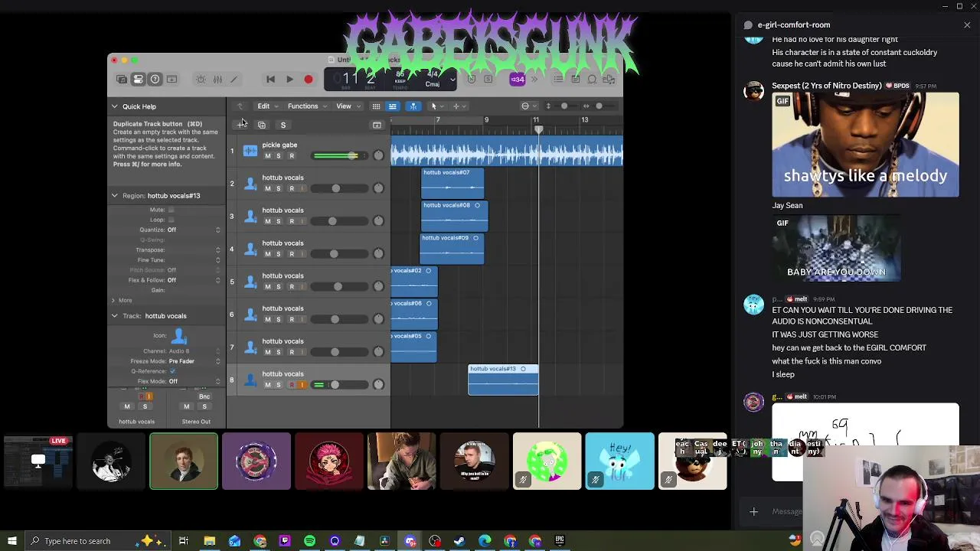980x551 pixels.
Task: Click the taskbar search box
Action: coord(97,541)
